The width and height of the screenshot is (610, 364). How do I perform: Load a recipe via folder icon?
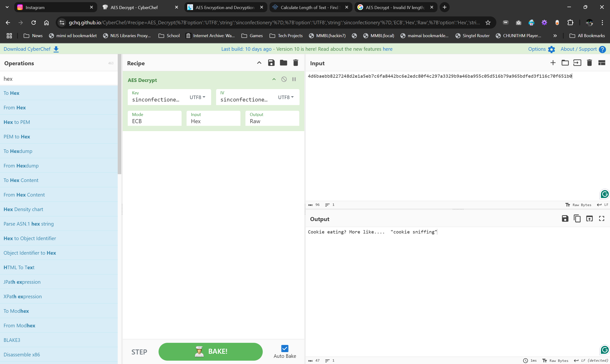coord(283,63)
